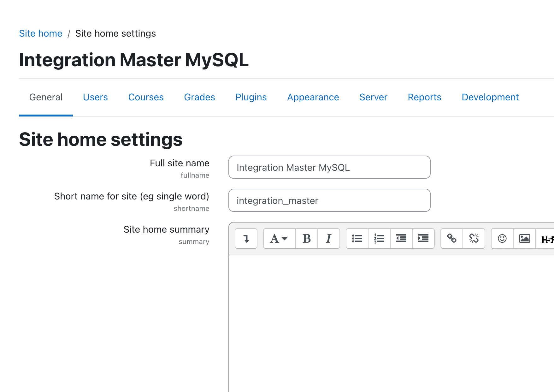Viewport: 554px width, 392px height.
Task: Open the emoji picker smiley icon
Action: tap(502, 239)
